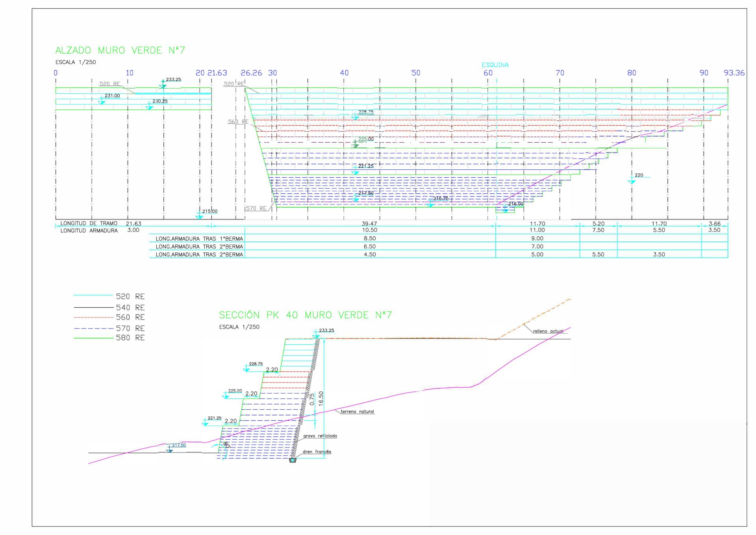Click the 215.00 elevation marker symbol
Screen dimensions: 756x535
click(x=200, y=216)
